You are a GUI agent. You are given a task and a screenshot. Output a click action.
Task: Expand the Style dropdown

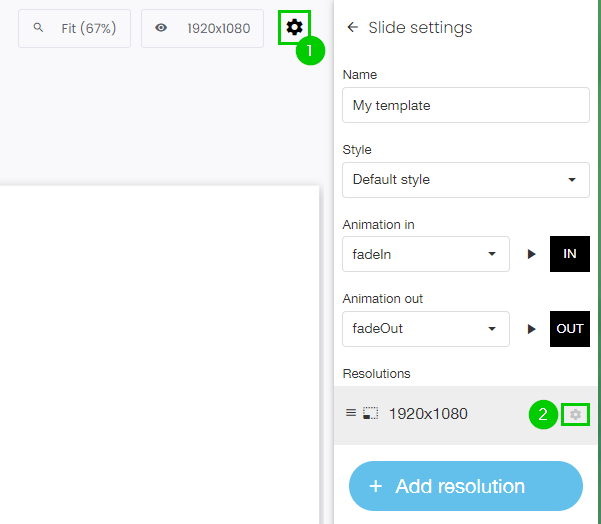(465, 180)
